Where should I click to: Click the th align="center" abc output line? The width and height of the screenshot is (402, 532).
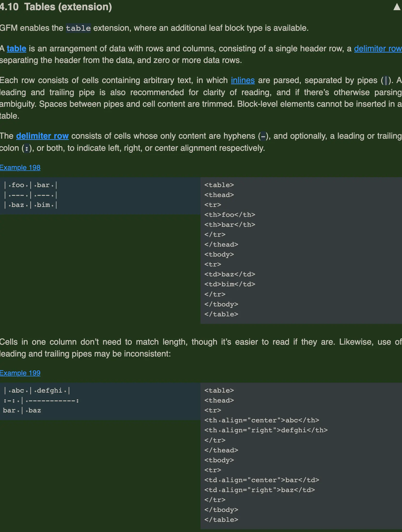pos(262,420)
